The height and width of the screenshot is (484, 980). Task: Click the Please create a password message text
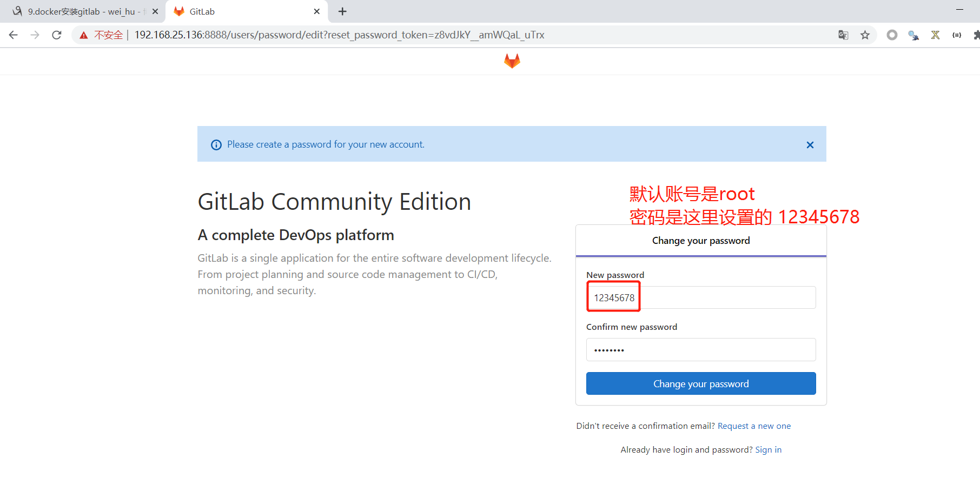pos(326,144)
